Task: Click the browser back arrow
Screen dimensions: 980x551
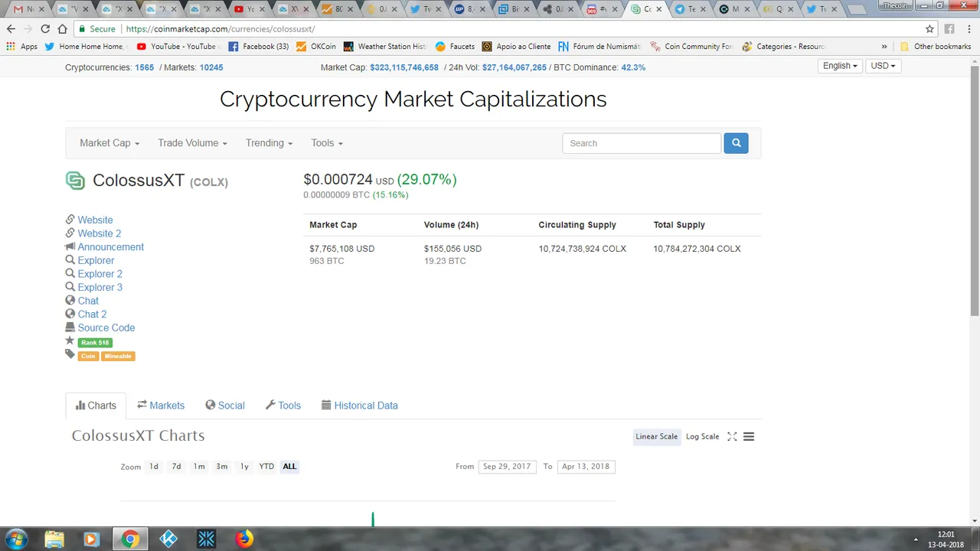Action: pos(11,29)
